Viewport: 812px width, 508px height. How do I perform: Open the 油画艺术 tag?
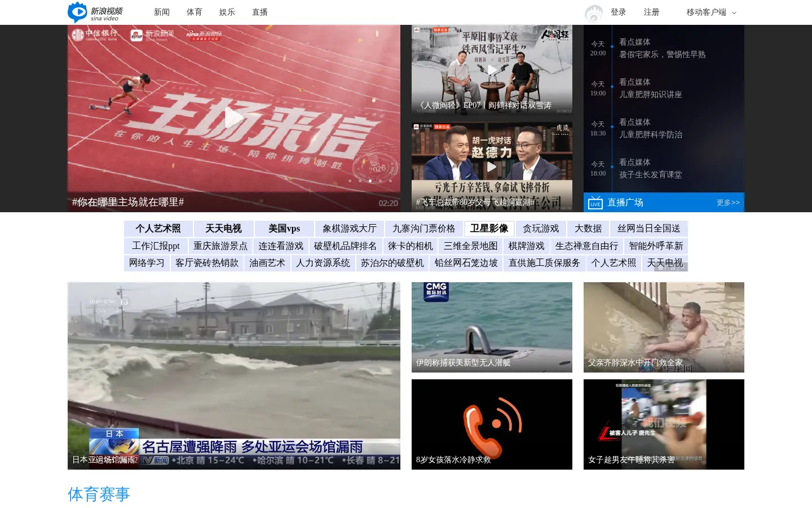click(267, 263)
